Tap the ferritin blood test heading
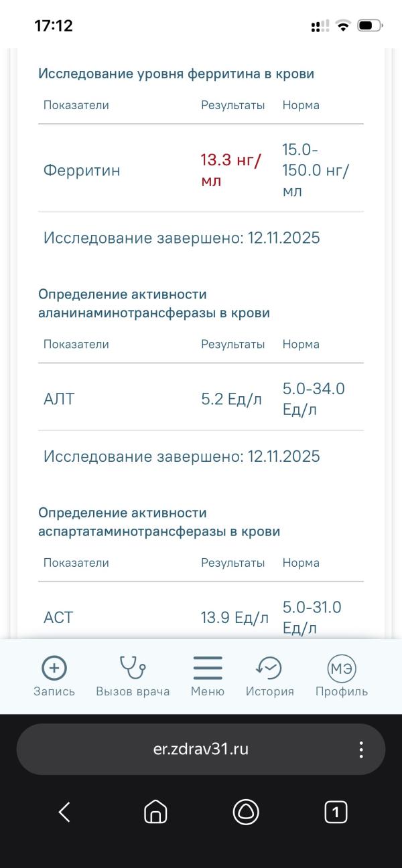This screenshot has height=868, width=402. click(x=176, y=74)
